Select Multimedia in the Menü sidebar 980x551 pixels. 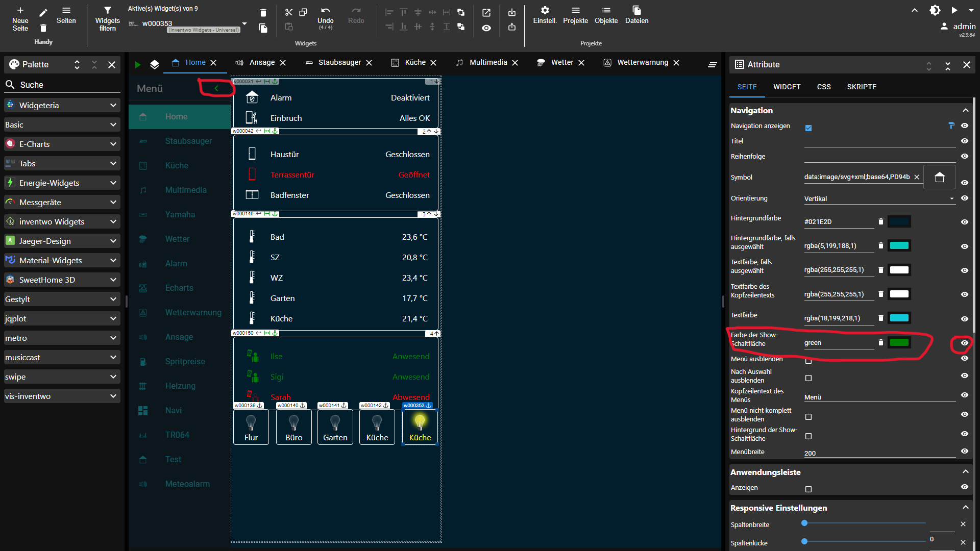pyautogui.click(x=180, y=190)
